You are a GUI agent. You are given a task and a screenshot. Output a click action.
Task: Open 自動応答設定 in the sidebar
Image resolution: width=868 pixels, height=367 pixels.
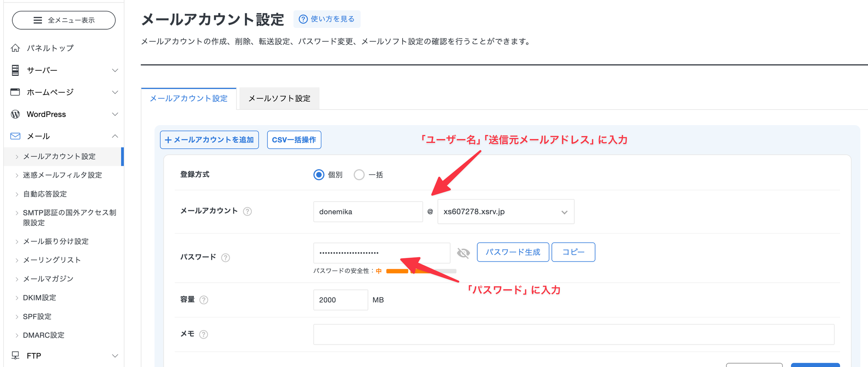[45, 194]
